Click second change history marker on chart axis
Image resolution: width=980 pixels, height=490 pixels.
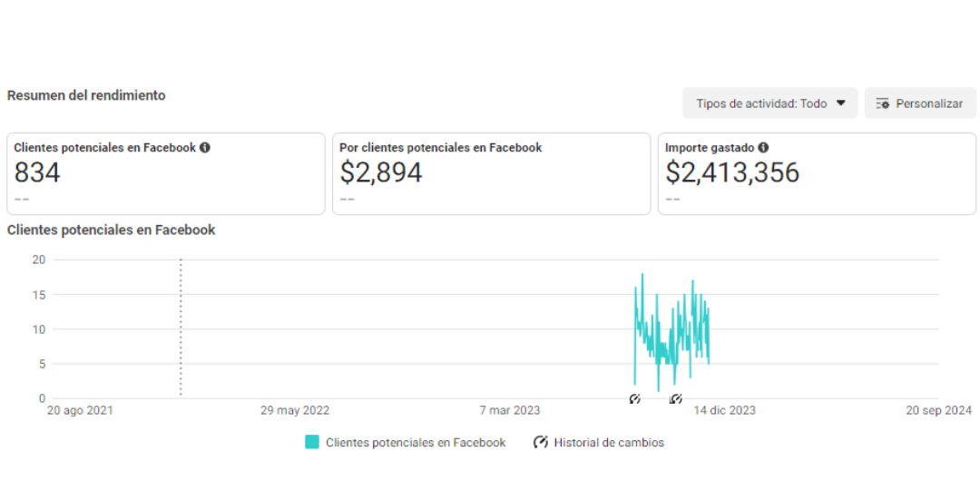pyautogui.click(x=676, y=398)
